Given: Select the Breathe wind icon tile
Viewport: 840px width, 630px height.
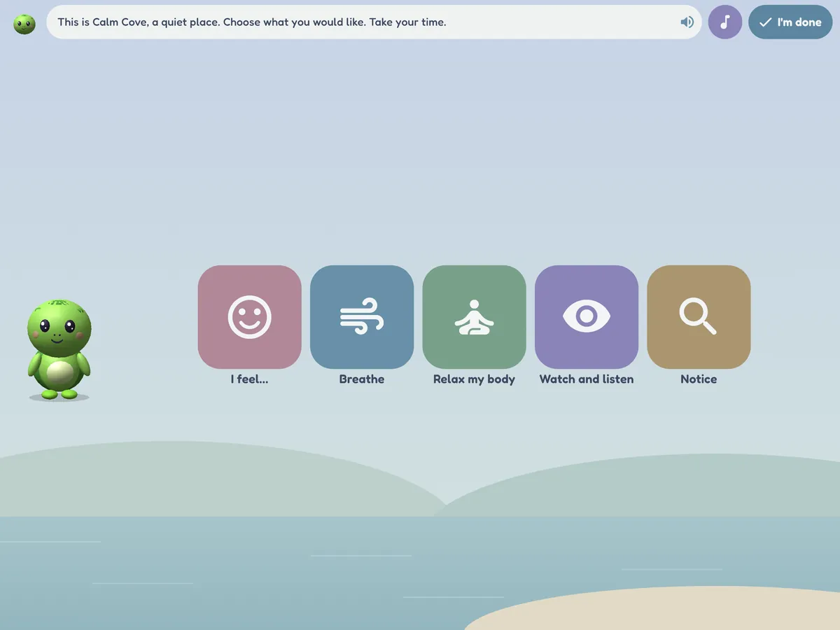Looking at the screenshot, I should pos(362,317).
